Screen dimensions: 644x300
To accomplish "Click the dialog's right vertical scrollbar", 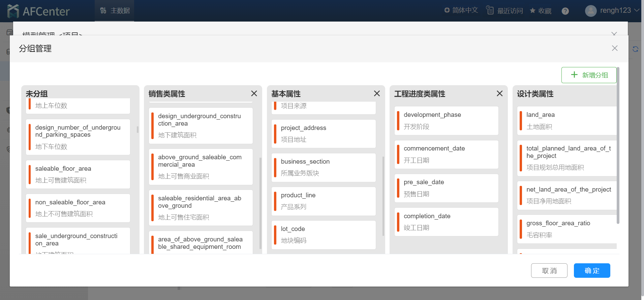I will click(x=618, y=145).
